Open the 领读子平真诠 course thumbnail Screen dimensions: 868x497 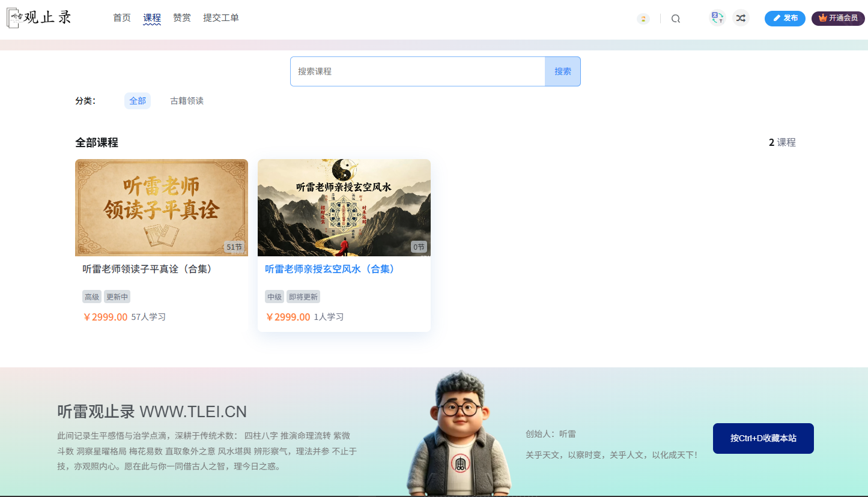coord(162,208)
